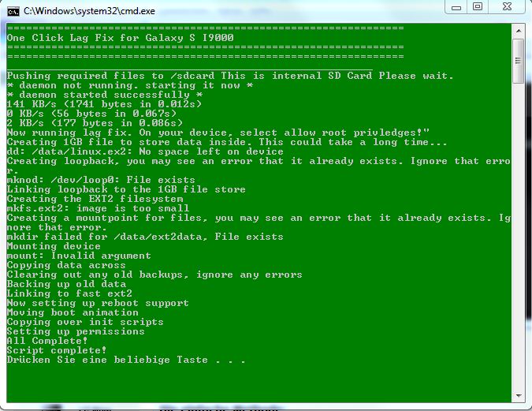
Task: Click the prompt 'Drücken Sie eine beliebige Taste . . .'
Action: tap(126, 360)
